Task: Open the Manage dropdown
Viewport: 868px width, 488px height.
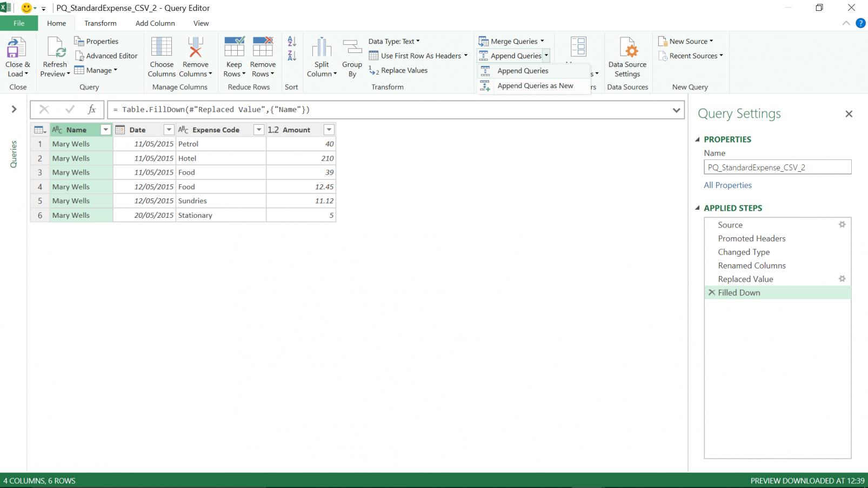Action: tap(96, 70)
